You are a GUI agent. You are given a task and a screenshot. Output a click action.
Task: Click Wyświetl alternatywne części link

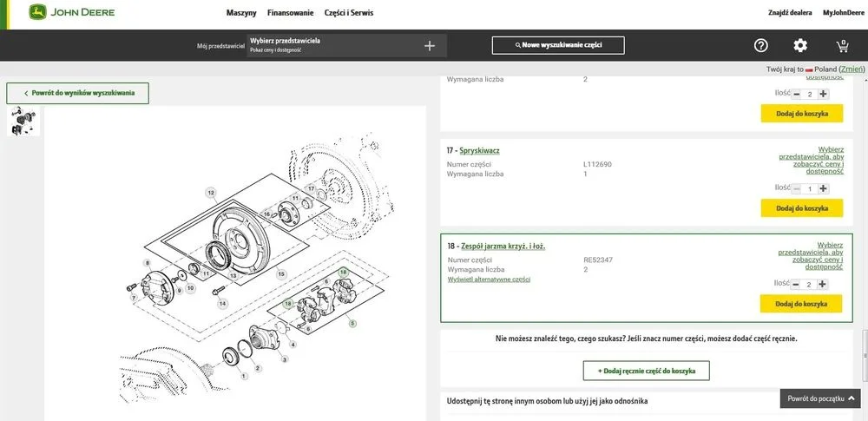click(489, 280)
